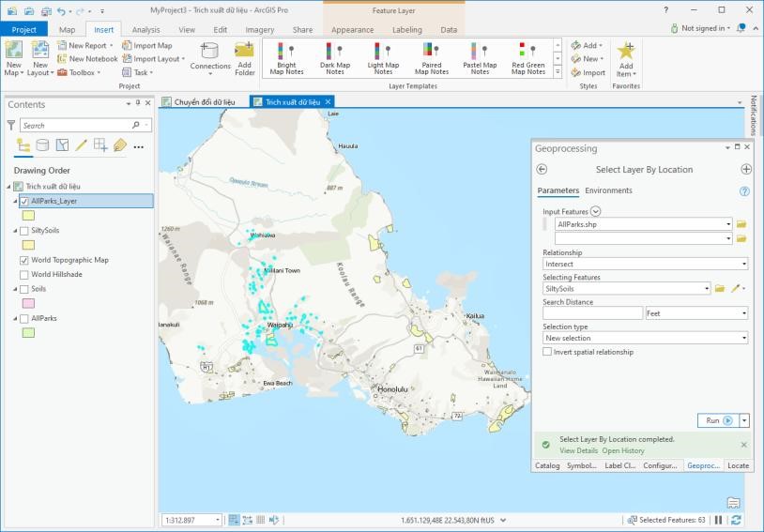Choose Bright Map Notes template

coord(286,58)
